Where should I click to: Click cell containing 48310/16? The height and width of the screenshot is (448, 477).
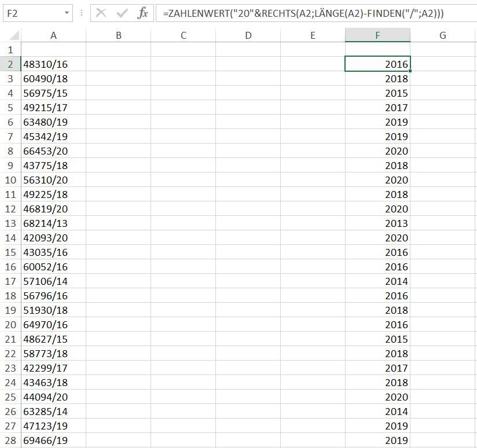[x=53, y=64]
